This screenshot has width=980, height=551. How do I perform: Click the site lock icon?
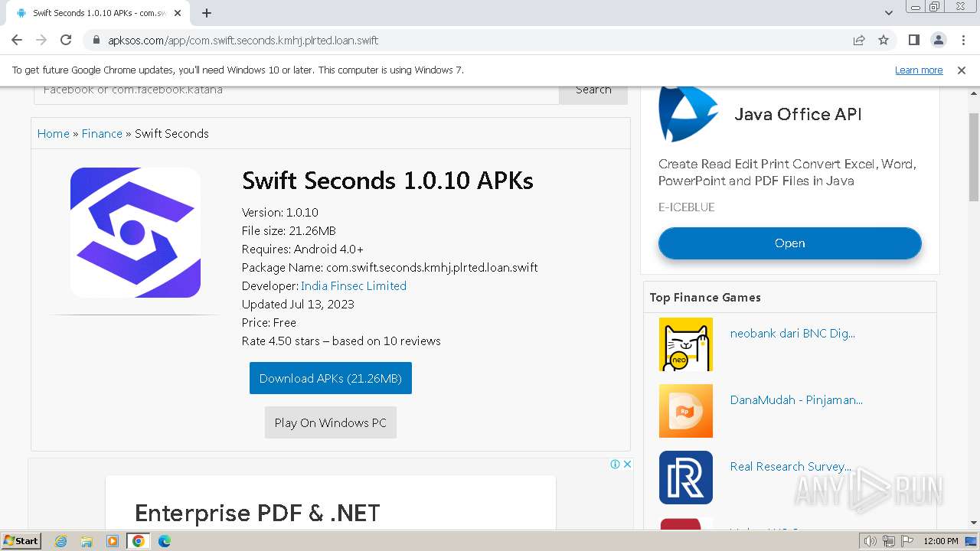pyautogui.click(x=96, y=40)
